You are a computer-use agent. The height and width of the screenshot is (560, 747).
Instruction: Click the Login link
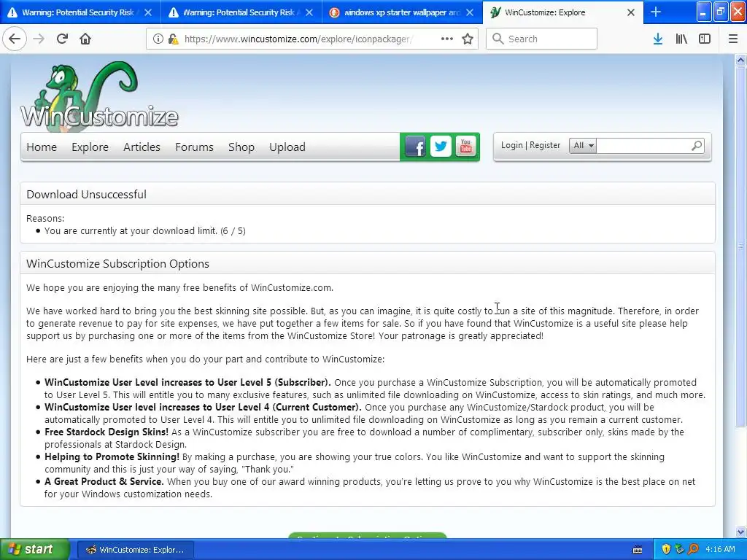[x=511, y=145]
